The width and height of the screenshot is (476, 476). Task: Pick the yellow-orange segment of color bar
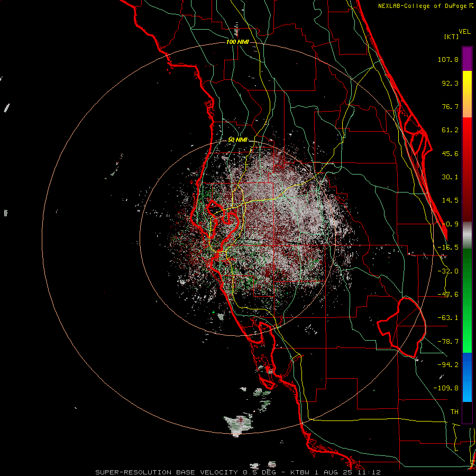coord(467,94)
